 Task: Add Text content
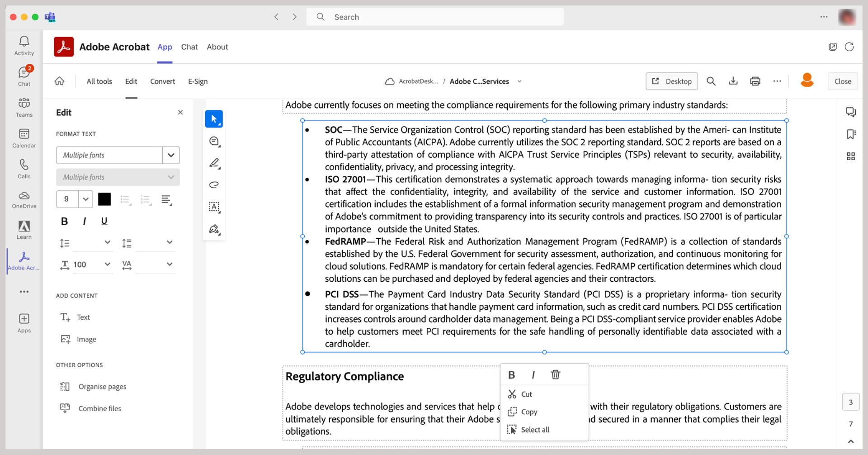click(x=75, y=317)
